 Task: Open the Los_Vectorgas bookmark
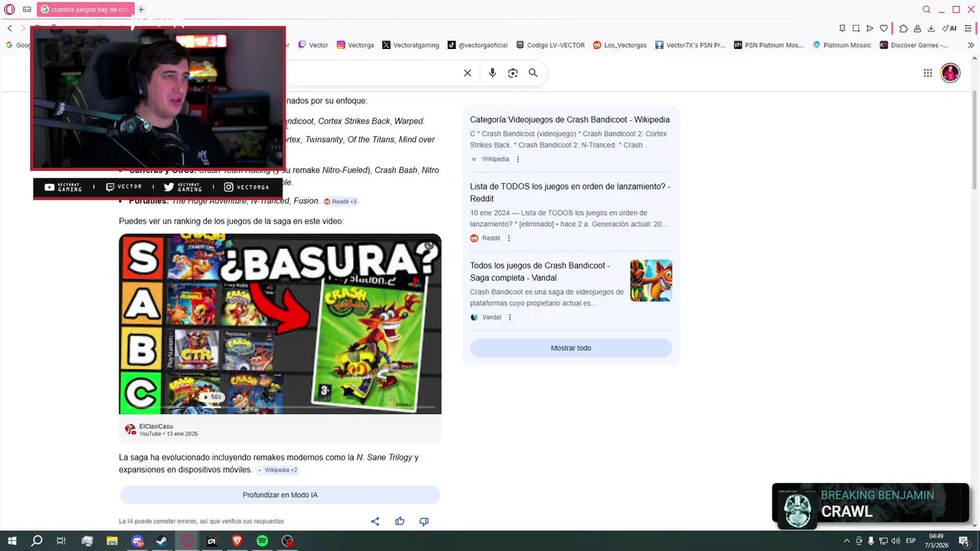[620, 45]
